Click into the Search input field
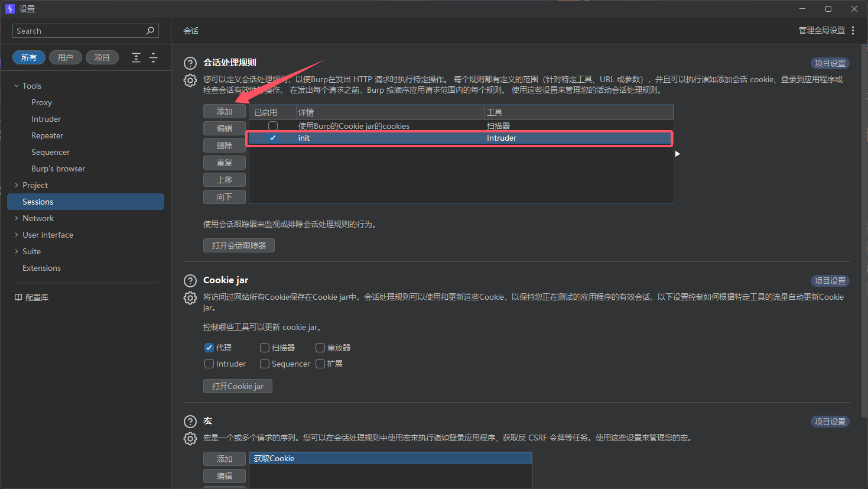The height and width of the screenshot is (489, 868). (x=80, y=31)
